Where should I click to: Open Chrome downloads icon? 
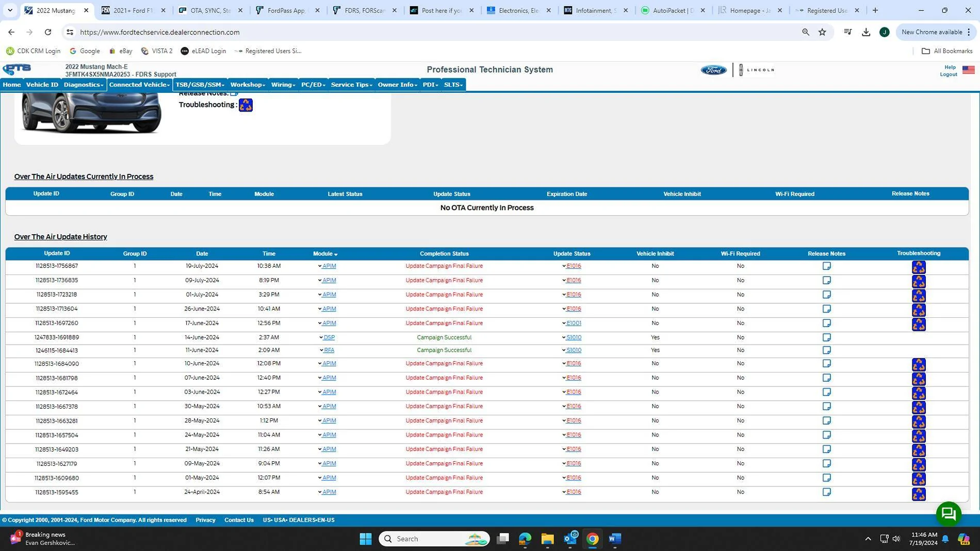(866, 32)
